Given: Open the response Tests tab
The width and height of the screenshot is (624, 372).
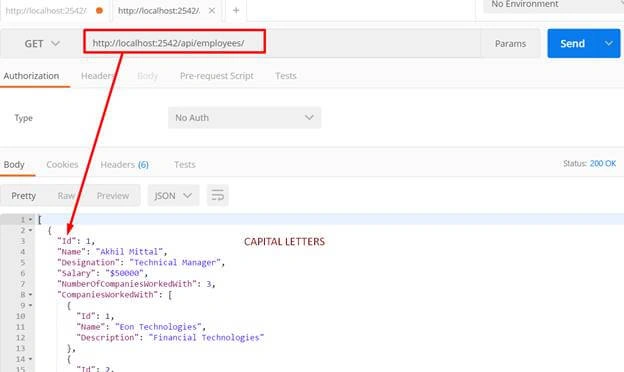Looking at the screenshot, I should click(185, 164).
